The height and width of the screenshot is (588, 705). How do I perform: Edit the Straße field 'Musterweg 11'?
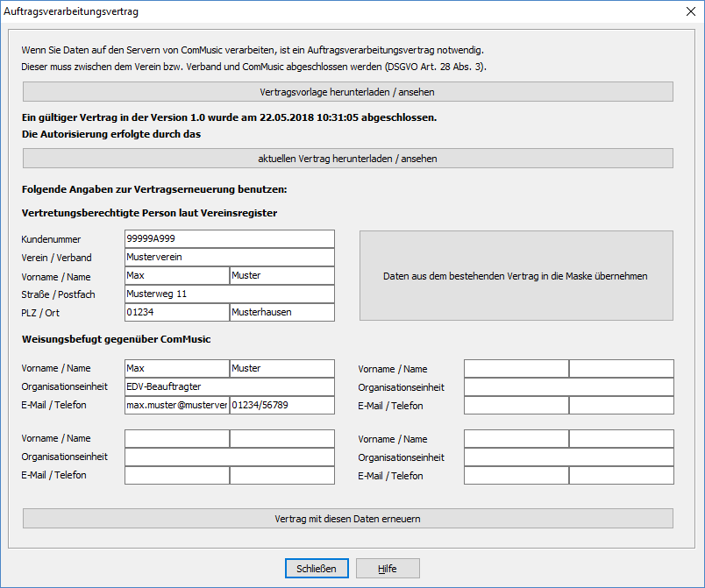[230, 294]
